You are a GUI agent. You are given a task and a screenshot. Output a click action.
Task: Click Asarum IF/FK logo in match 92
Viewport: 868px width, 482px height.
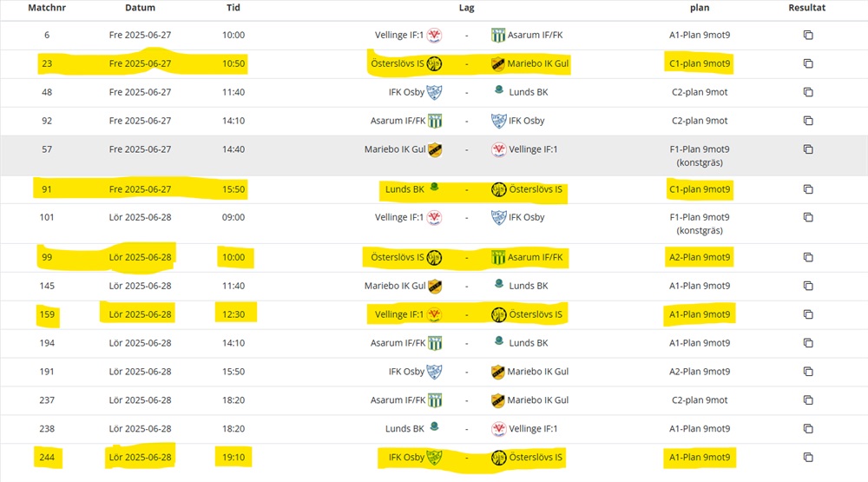pyautogui.click(x=435, y=121)
